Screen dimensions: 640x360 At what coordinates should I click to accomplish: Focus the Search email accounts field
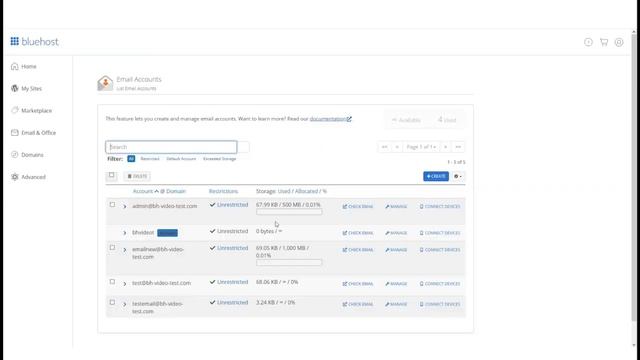(171, 147)
